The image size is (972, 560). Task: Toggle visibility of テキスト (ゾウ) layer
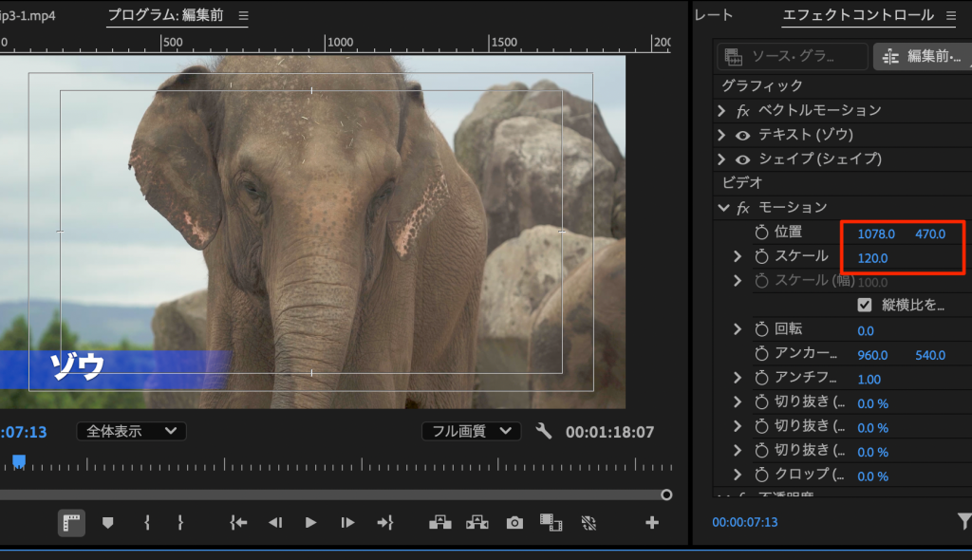tap(742, 135)
